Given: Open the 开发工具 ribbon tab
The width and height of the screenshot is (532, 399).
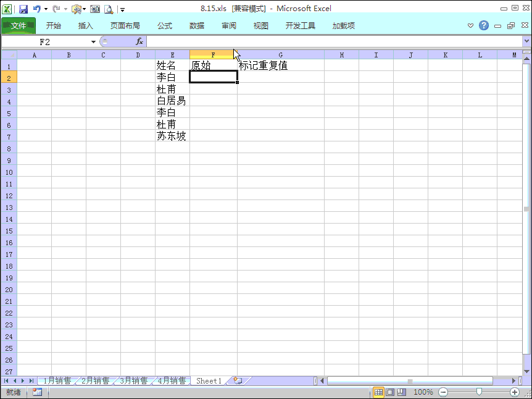Looking at the screenshot, I should click(301, 25).
